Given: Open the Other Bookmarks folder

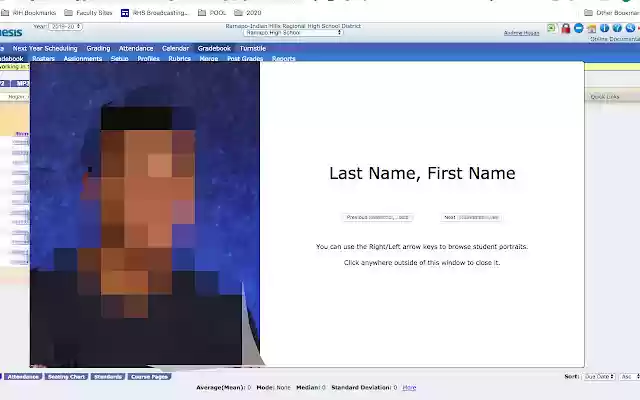Looking at the screenshot, I should pos(612,13).
